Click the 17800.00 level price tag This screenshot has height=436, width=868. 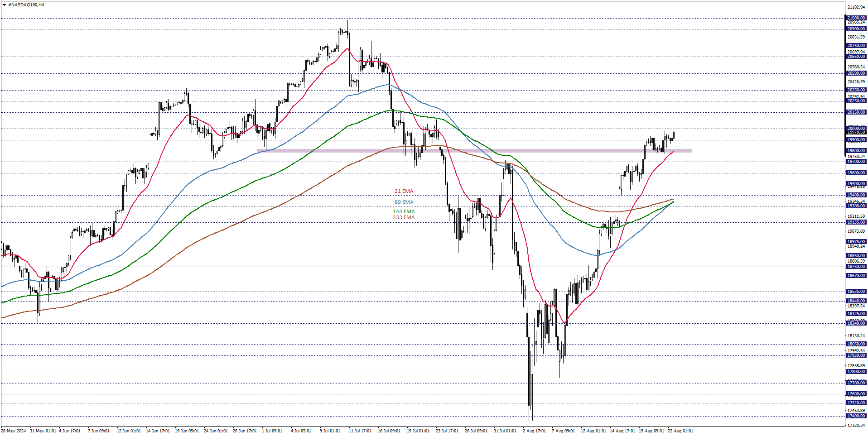[x=856, y=372]
